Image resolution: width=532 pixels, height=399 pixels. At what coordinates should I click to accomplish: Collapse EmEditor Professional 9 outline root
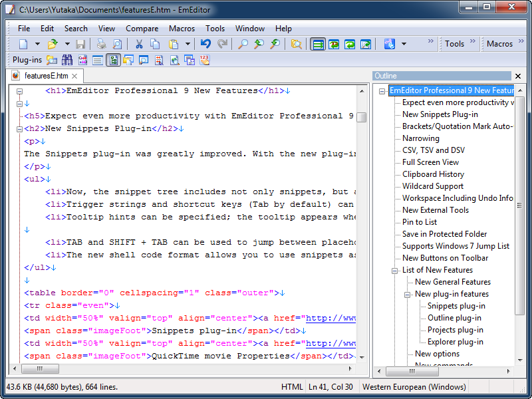click(382, 91)
